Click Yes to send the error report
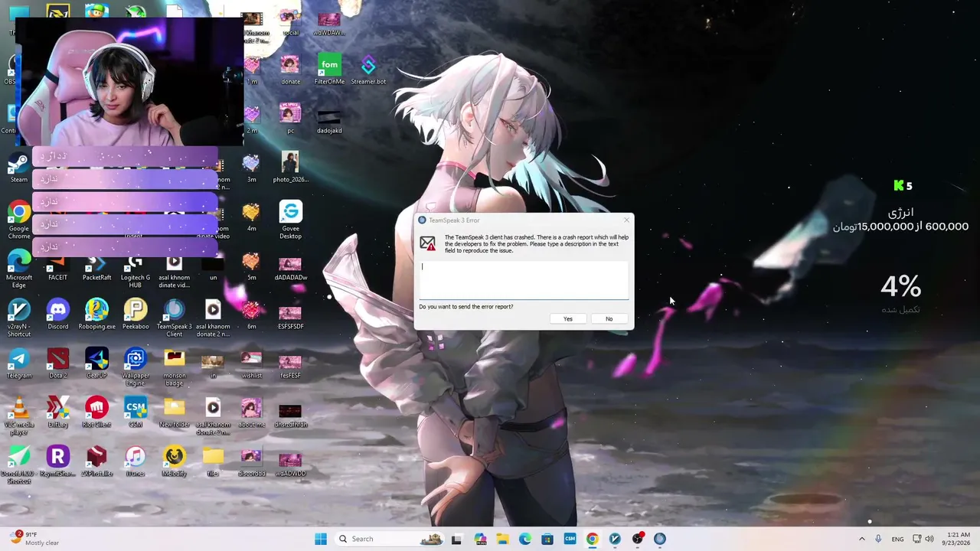 [567, 319]
